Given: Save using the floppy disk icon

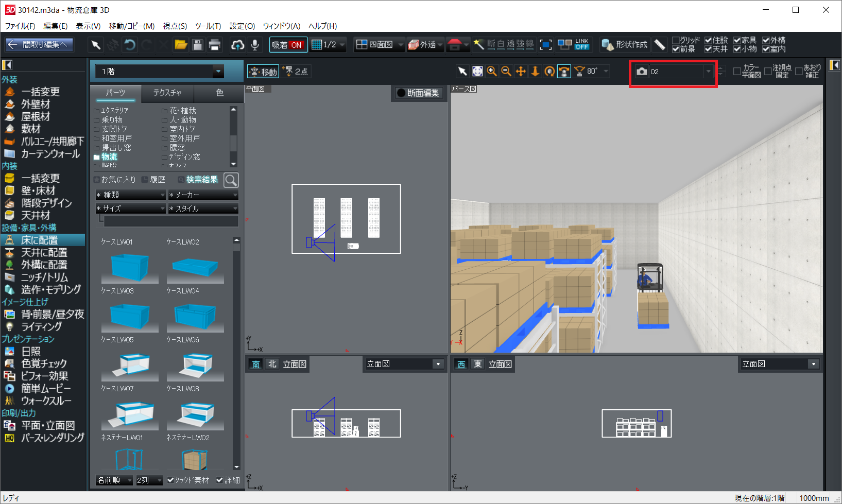Looking at the screenshot, I should tap(197, 45).
